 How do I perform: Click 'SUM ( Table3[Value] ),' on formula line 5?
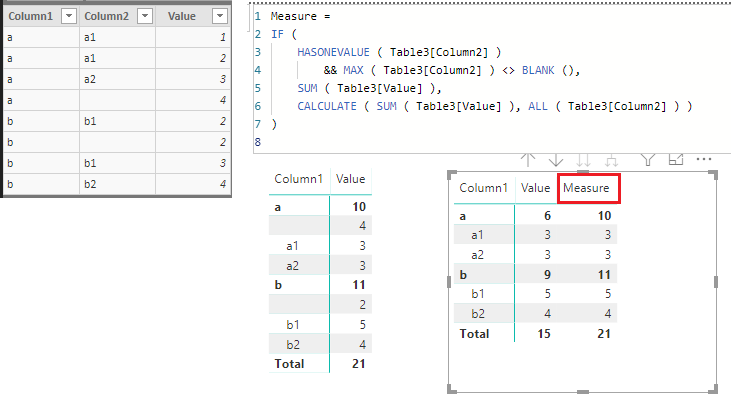[x=369, y=89]
